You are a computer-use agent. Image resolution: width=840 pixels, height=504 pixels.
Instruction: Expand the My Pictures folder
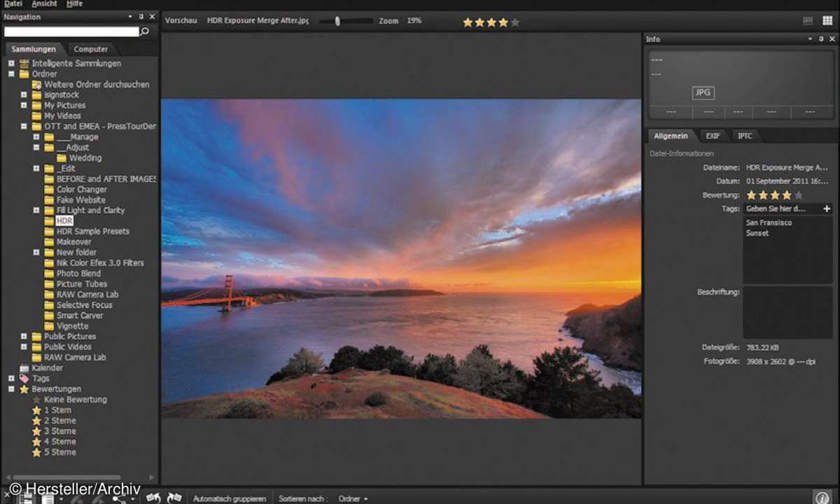click(24, 106)
